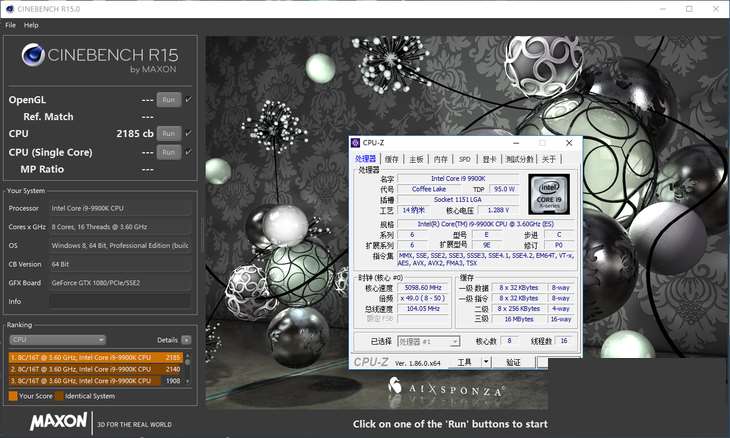The height and width of the screenshot is (438, 730).
Task: Click the GFX Board field GeForce GTX 1080
Action: tap(120, 283)
